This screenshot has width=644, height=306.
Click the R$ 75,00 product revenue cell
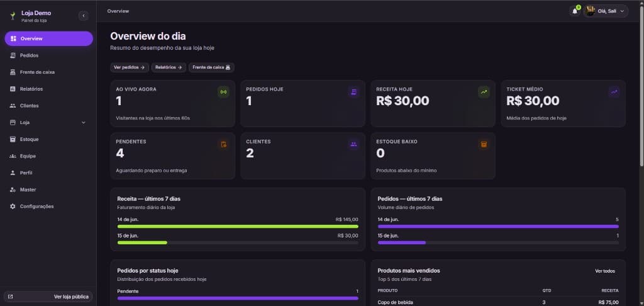608,302
